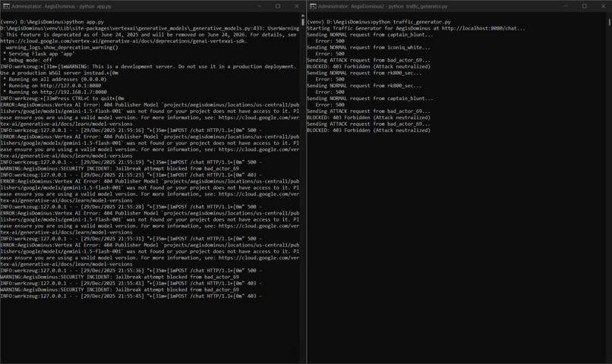Click the title 'Administrator: AegisDominus - python app.py'
The image size is (612, 364).
(62, 6)
